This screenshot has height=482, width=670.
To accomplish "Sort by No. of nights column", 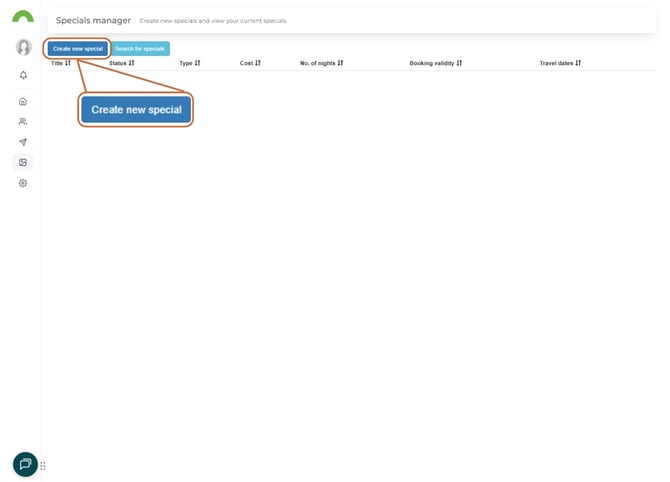I will [x=321, y=63].
